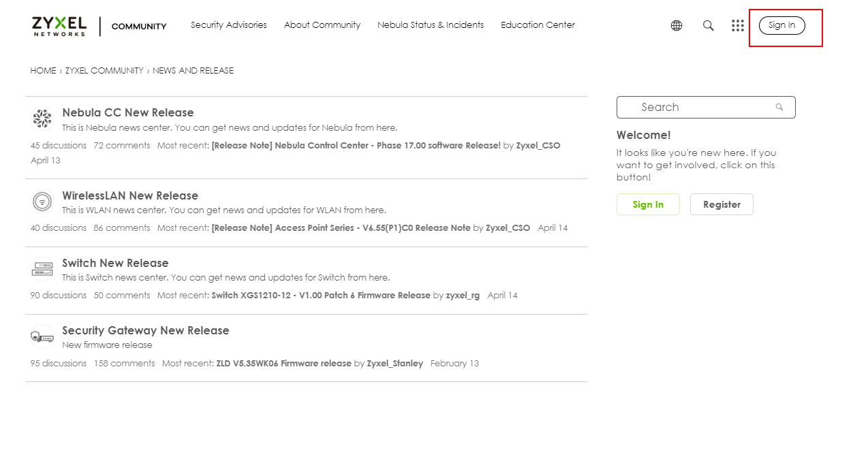
Task: Click the WirelessLAN category icon
Action: (x=42, y=202)
